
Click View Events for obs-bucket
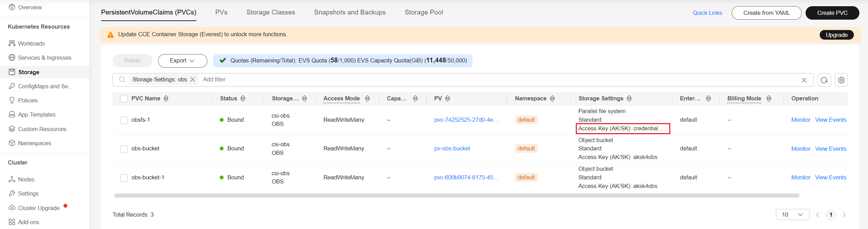(x=831, y=149)
